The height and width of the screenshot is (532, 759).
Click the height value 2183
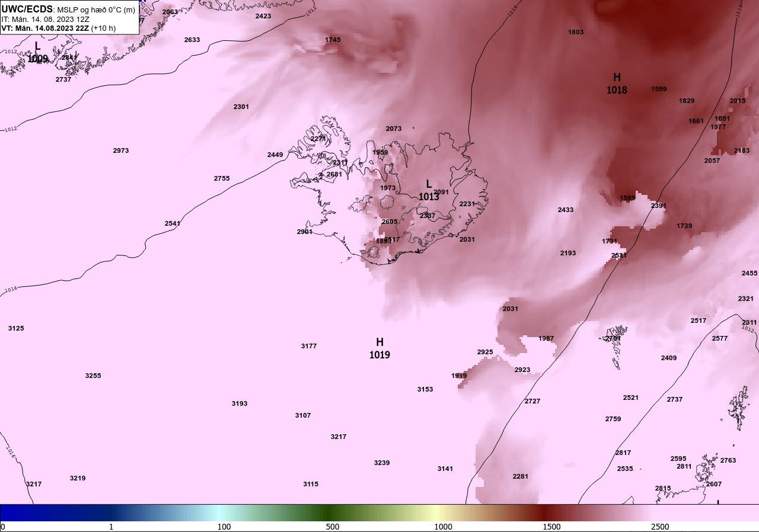(x=742, y=150)
